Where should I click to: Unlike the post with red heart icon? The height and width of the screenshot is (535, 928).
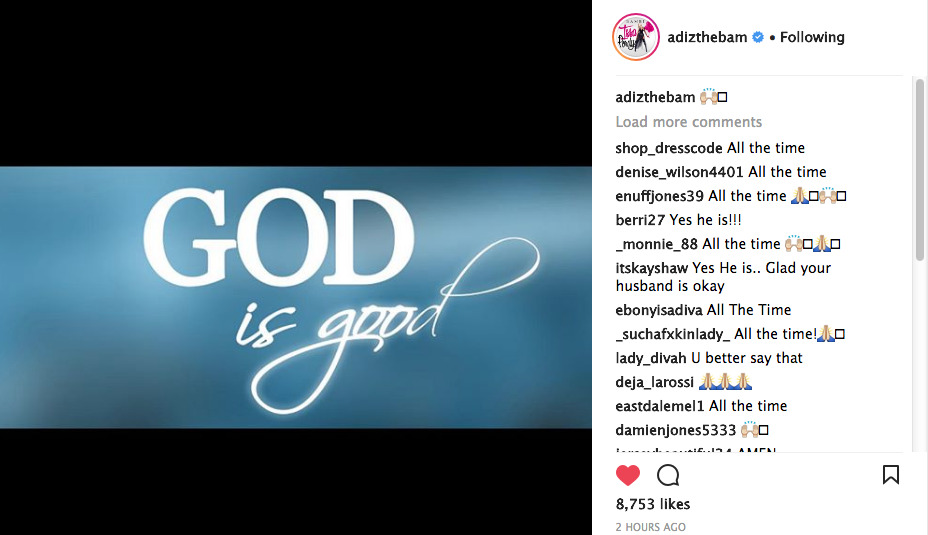point(627,475)
